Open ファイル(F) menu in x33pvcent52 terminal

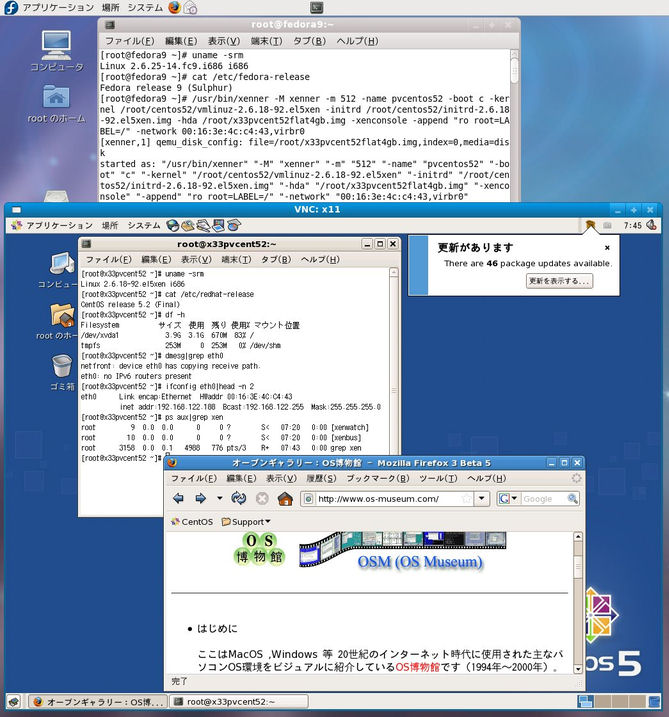[109, 259]
